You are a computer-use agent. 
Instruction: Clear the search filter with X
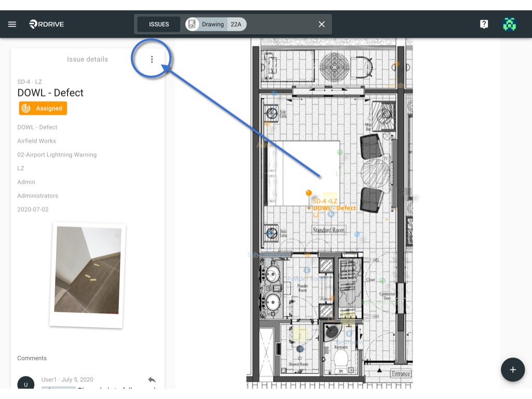[x=322, y=24]
